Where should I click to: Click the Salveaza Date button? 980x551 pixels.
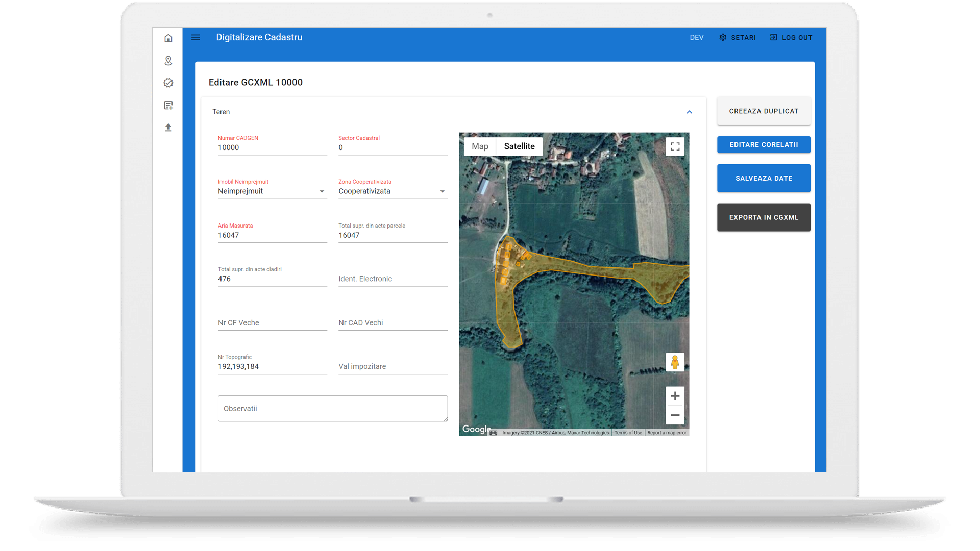coord(764,178)
